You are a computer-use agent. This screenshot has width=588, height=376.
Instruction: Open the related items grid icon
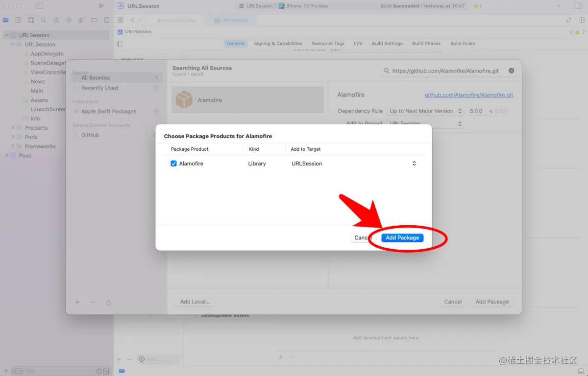point(120,20)
